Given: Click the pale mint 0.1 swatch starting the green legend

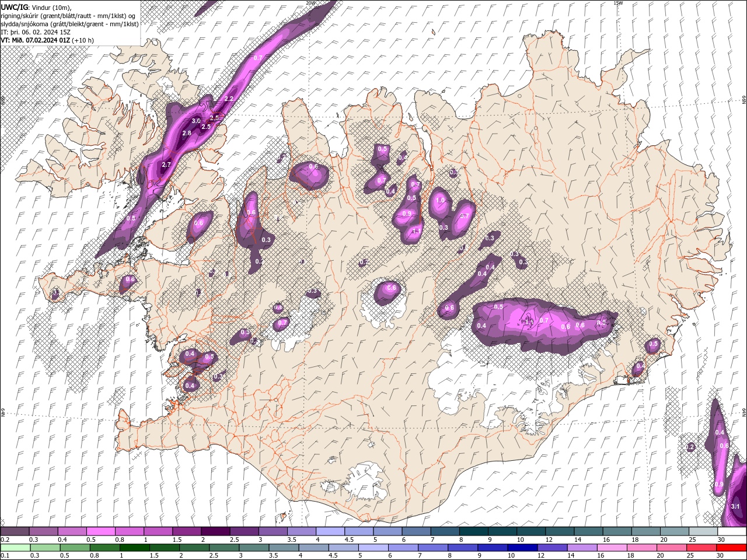Looking at the screenshot, I should (x=15, y=547).
